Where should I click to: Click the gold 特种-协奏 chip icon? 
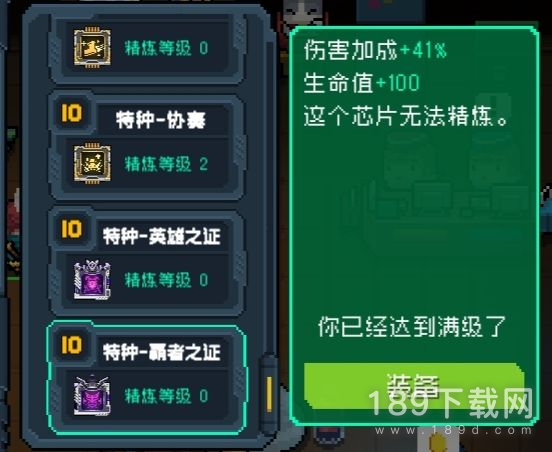[92, 163]
